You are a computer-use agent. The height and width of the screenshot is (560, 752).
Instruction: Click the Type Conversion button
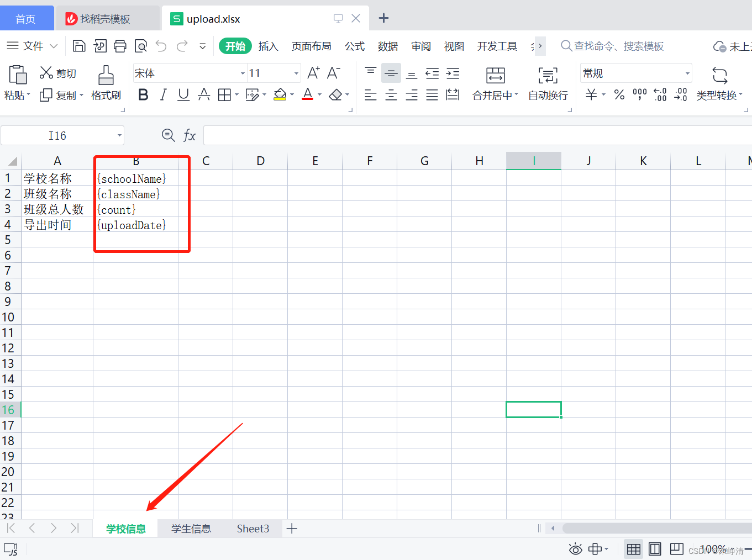[x=719, y=83]
